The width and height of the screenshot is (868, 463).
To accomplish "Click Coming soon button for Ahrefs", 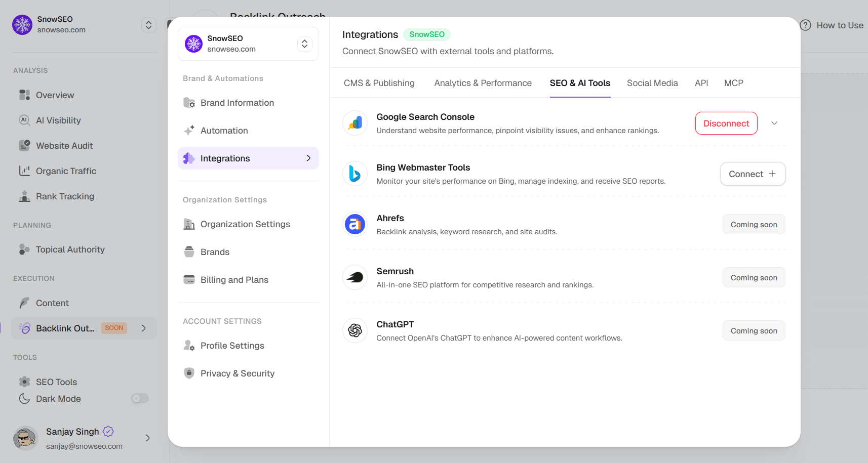I will (x=754, y=225).
